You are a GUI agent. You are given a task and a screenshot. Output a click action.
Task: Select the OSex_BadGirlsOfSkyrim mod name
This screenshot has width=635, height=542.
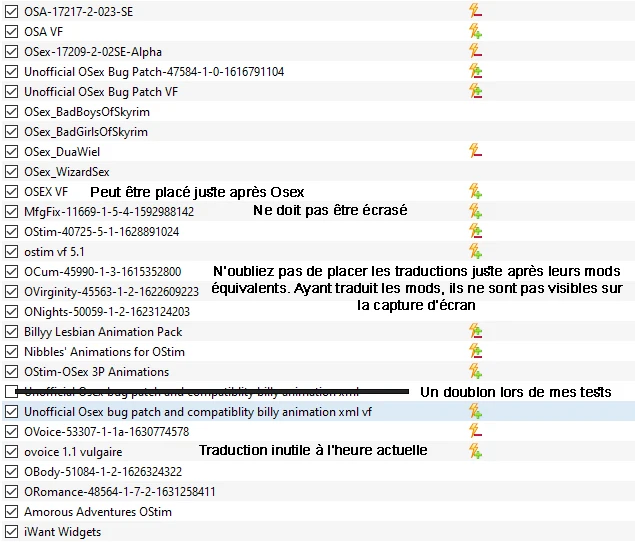86,132
